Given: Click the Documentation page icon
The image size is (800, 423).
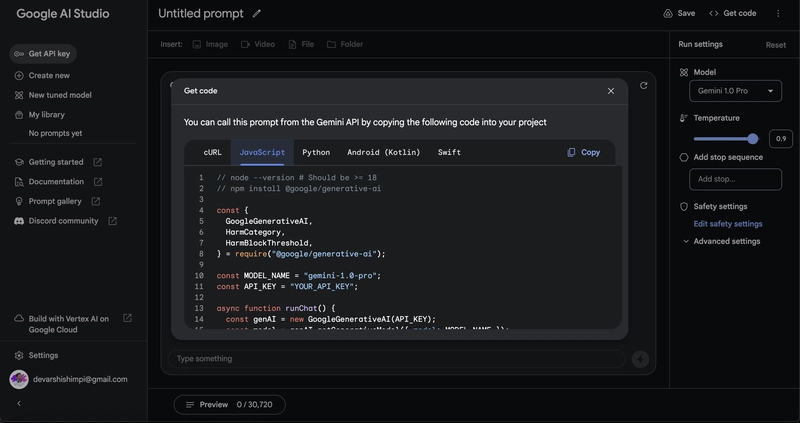Looking at the screenshot, I should [19, 182].
